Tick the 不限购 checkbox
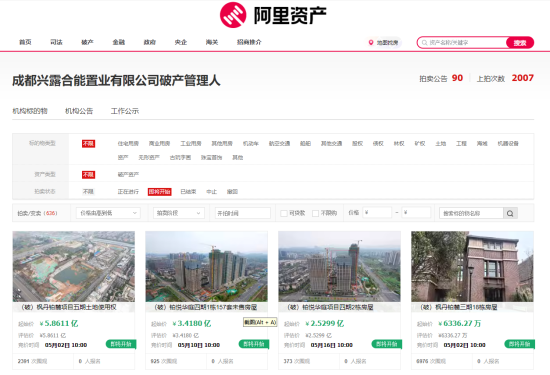This screenshot has height=375, width=550. (x=315, y=213)
